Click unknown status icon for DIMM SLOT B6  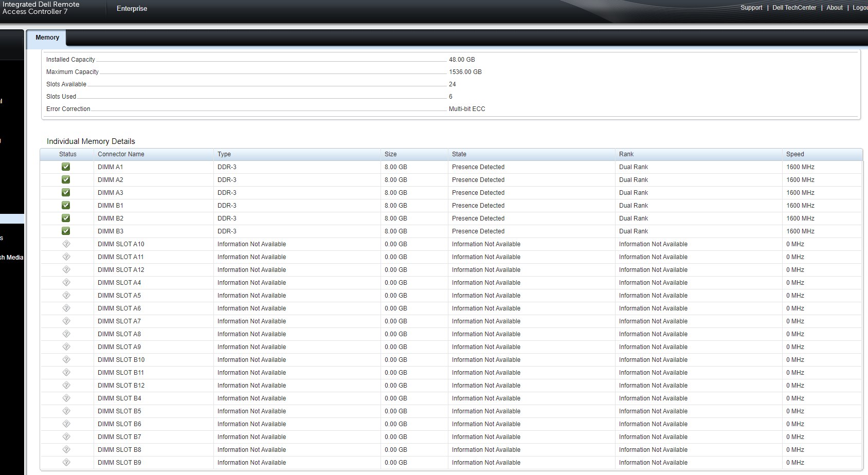[66, 424]
